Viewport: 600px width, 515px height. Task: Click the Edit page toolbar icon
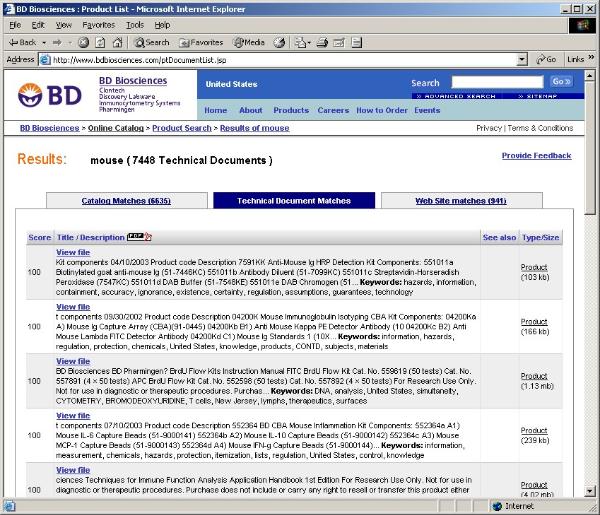[339, 42]
